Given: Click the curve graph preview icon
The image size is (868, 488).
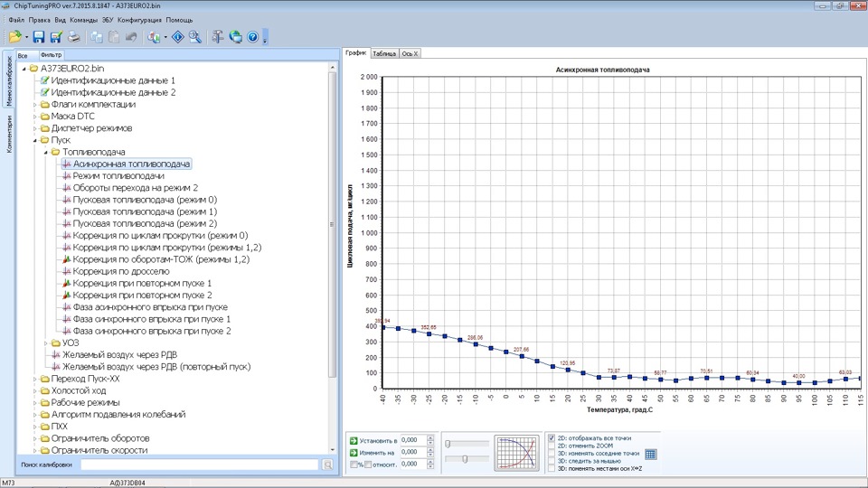Looking at the screenshot, I should coord(516,453).
